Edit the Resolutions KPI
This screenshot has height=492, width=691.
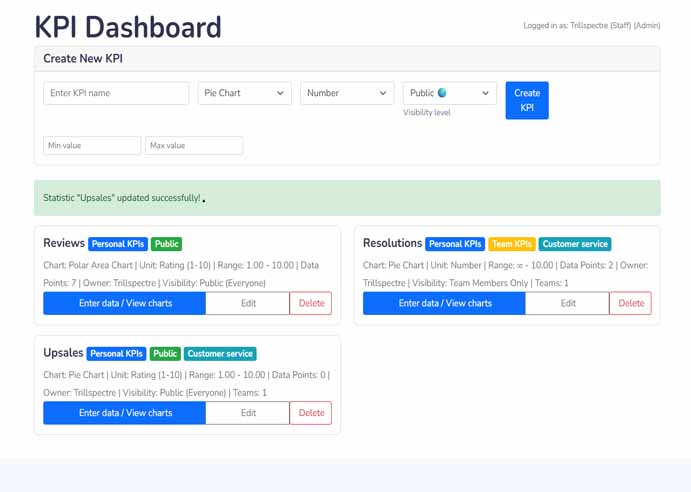(567, 303)
